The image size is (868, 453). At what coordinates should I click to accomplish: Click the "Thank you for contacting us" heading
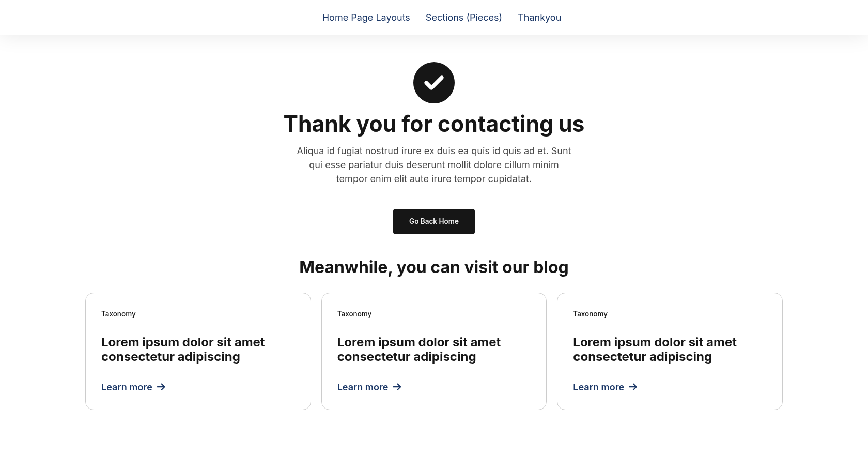(x=434, y=124)
